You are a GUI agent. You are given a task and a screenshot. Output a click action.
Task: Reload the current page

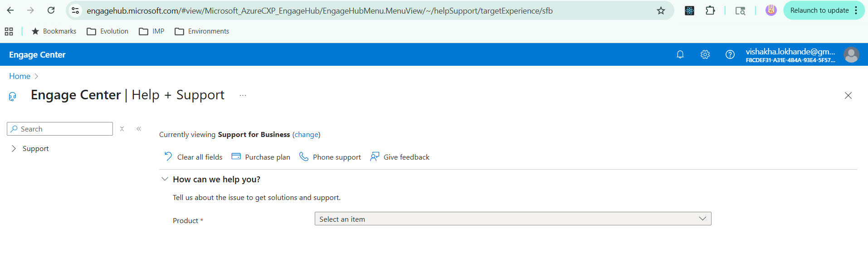(x=51, y=10)
